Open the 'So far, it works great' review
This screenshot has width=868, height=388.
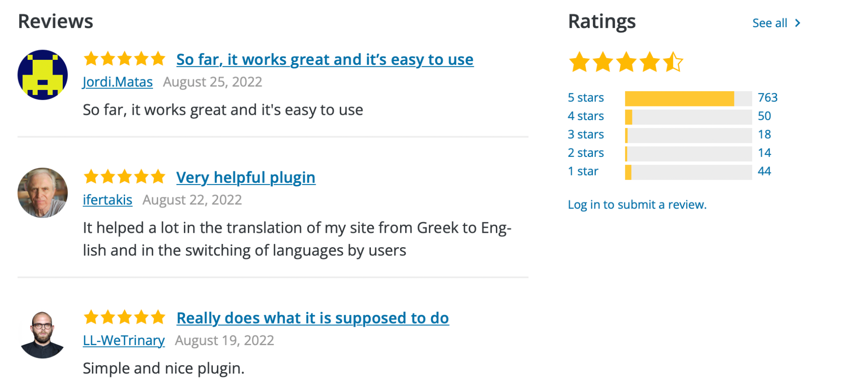(325, 60)
